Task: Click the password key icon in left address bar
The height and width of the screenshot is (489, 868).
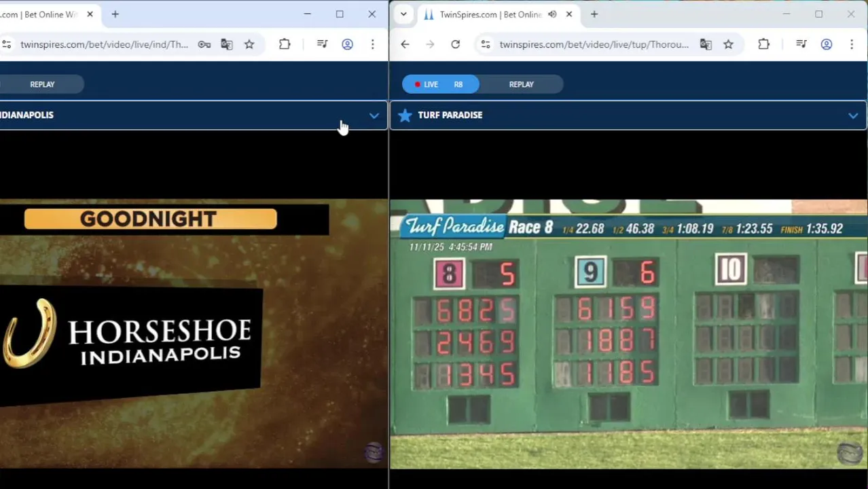Action: coord(204,44)
